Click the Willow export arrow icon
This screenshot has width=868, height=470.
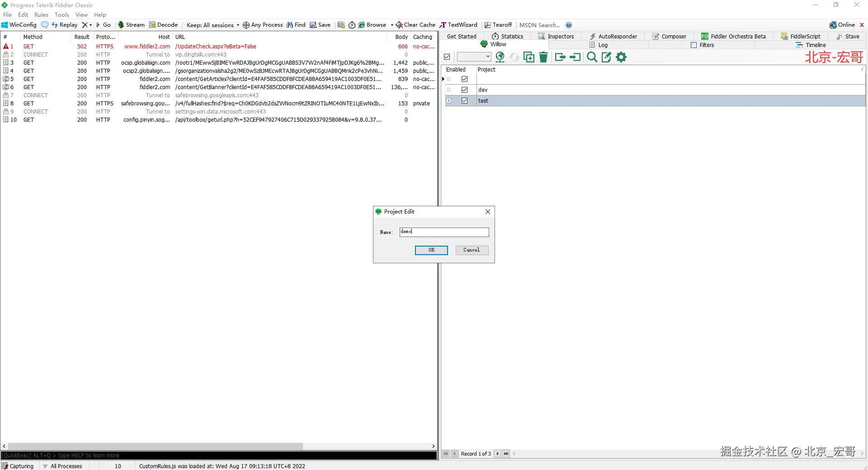point(560,57)
